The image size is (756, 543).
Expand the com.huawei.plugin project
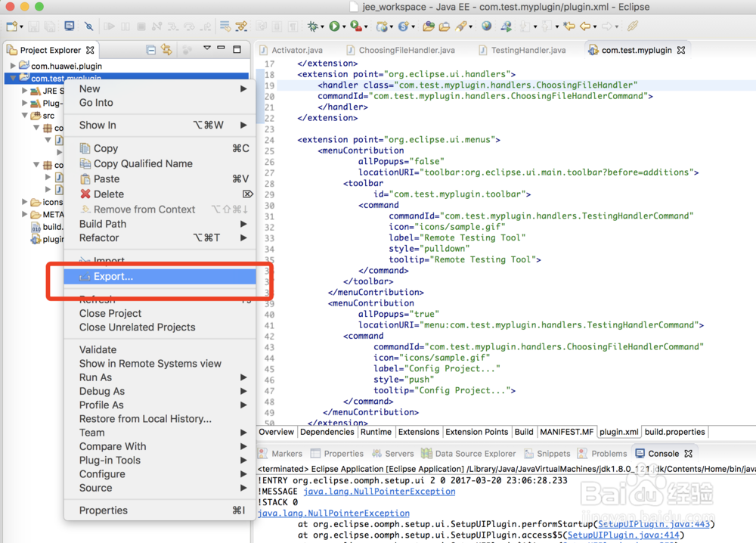[x=13, y=66]
